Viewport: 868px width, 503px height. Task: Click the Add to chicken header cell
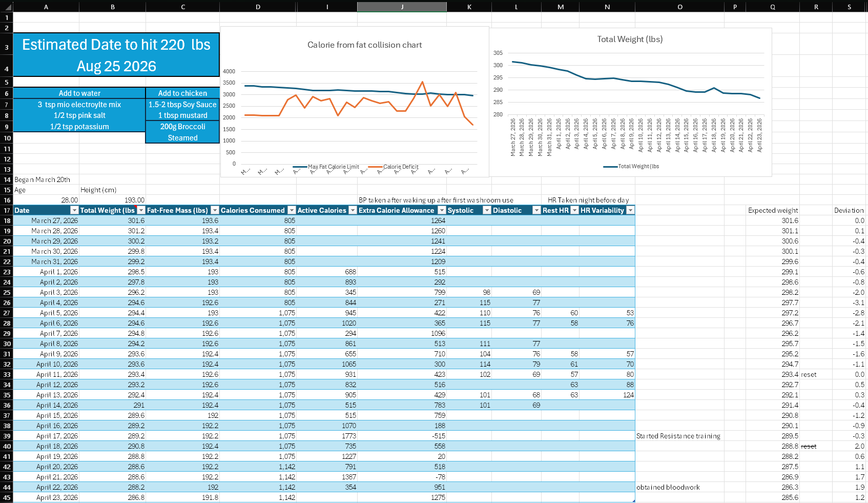pos(182,93)
